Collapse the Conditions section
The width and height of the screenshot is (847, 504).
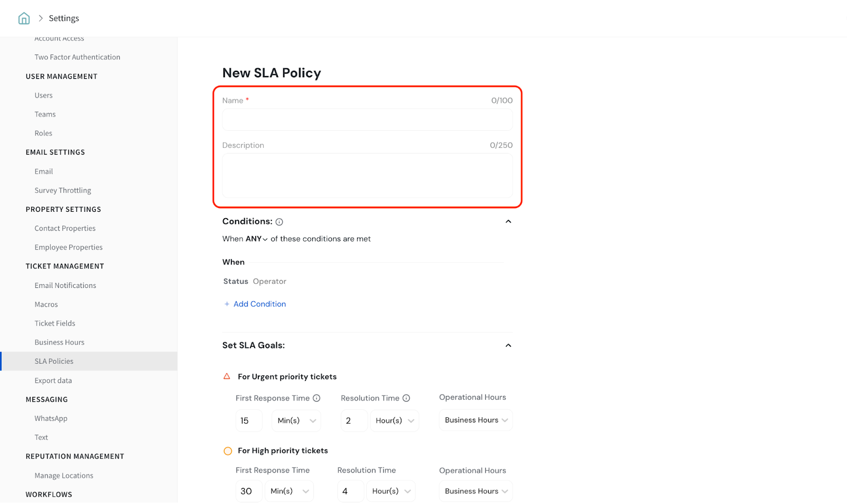pos(508,221)
